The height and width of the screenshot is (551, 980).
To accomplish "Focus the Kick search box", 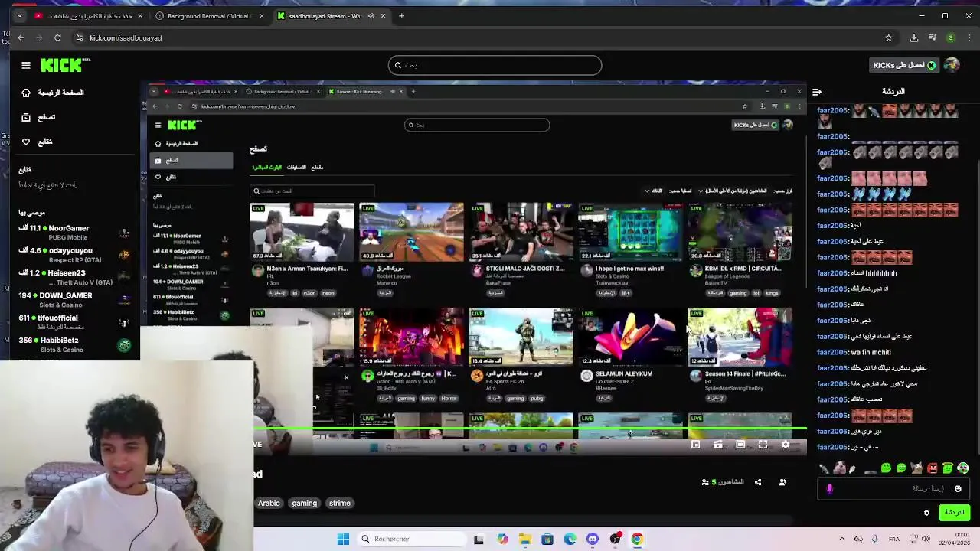I will (x=495, y=65).
